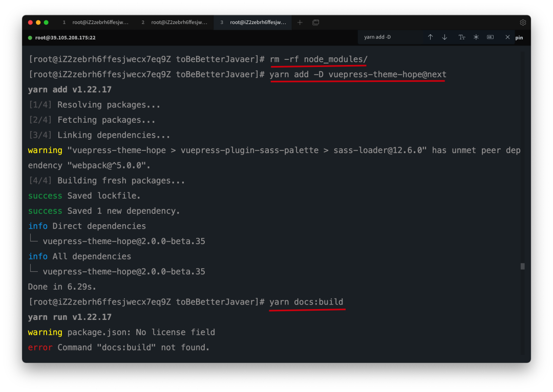
Task: Click '[4/4] Building fresh packages...' line
Action: pos(107,181)
